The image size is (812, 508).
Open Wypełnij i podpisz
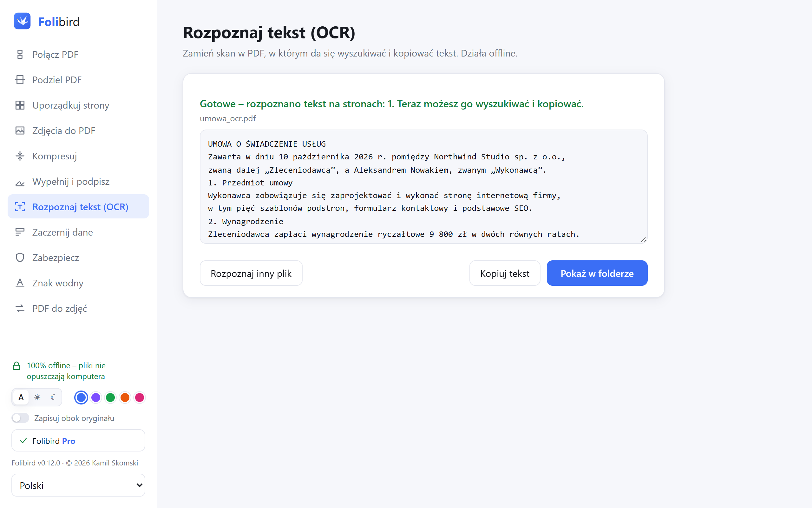pyautogui.click(x=78, y=181)
